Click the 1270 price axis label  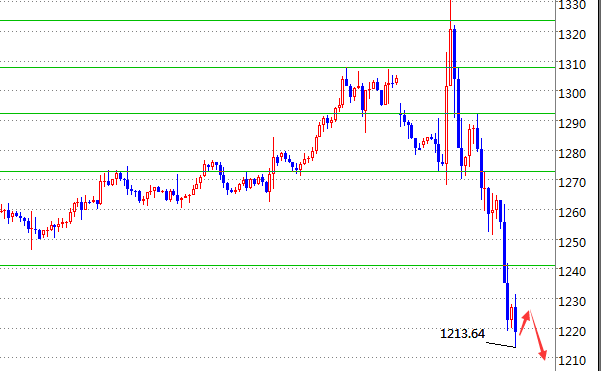click(x=572, y=182)
